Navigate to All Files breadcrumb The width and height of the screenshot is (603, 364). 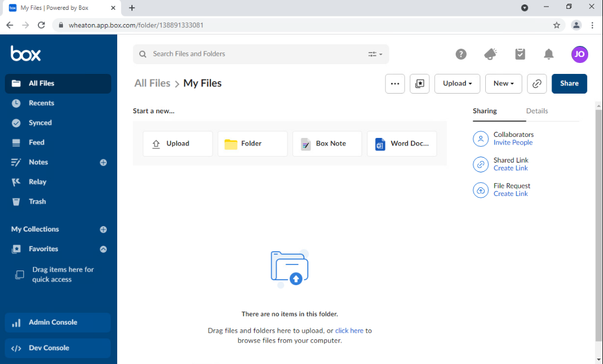[x=152, y=83]
